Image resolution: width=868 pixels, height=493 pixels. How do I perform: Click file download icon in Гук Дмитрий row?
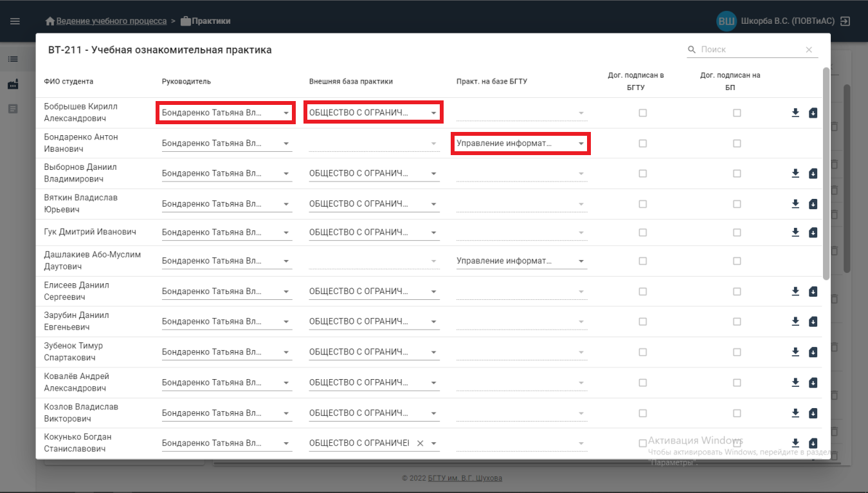point(813,232)
